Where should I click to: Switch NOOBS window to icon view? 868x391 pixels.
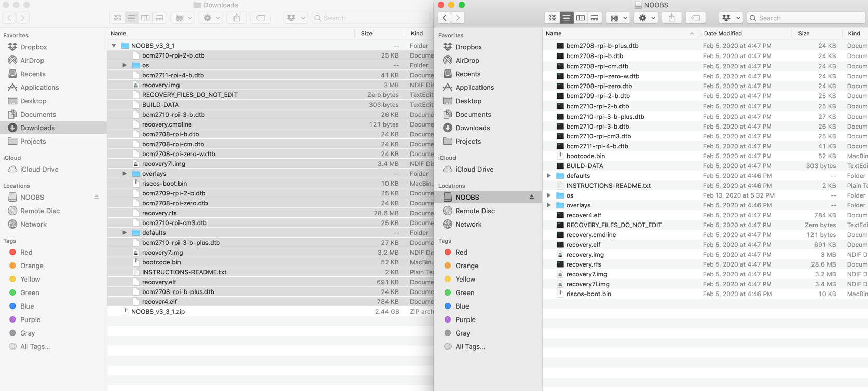pos(552,18)
